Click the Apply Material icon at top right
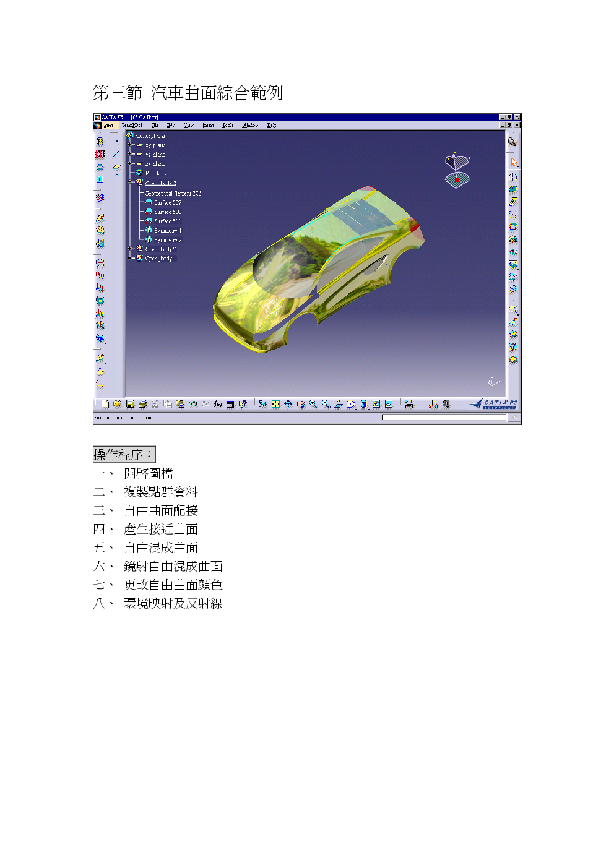This screenshot has width=614, height=868. (x=512, y=141)
